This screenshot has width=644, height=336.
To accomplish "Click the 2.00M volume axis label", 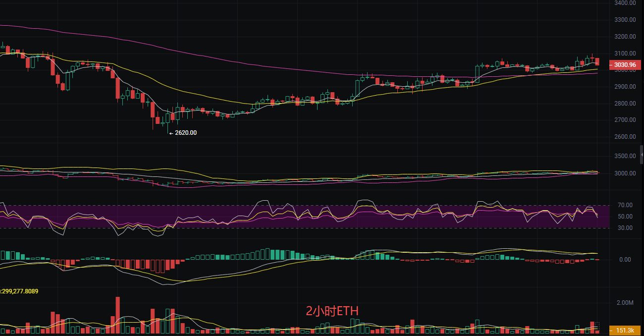I will point(625,303).
